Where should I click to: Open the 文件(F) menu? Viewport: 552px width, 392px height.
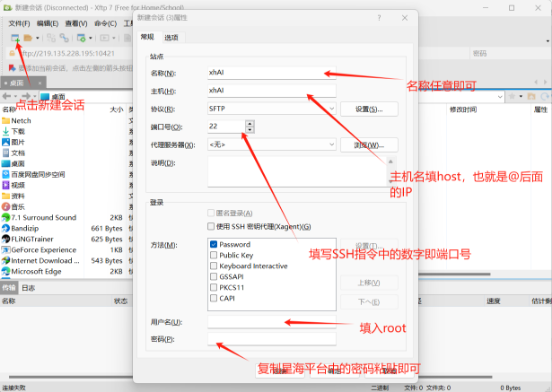(19, 24)
